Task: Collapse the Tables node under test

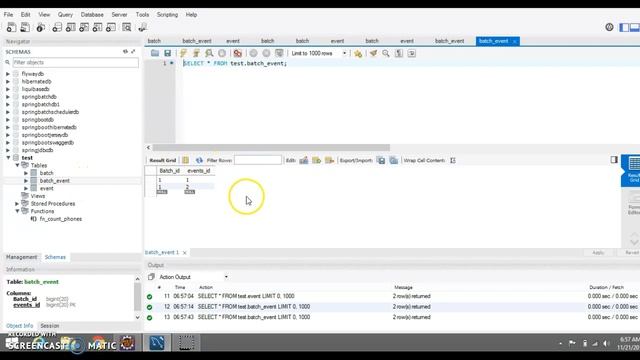Action: click(x=17, y=165)
